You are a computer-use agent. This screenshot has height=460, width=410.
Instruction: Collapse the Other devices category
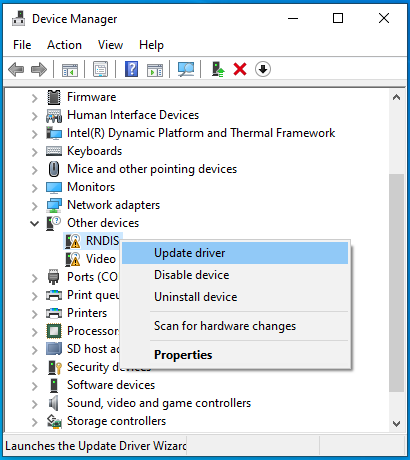click(x=34, y=223)
